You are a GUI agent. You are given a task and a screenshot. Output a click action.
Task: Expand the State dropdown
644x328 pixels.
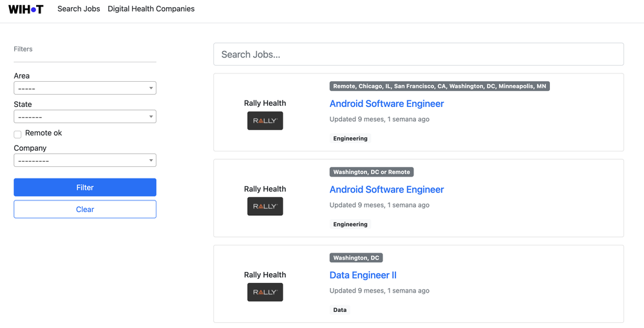coord(85,117)
